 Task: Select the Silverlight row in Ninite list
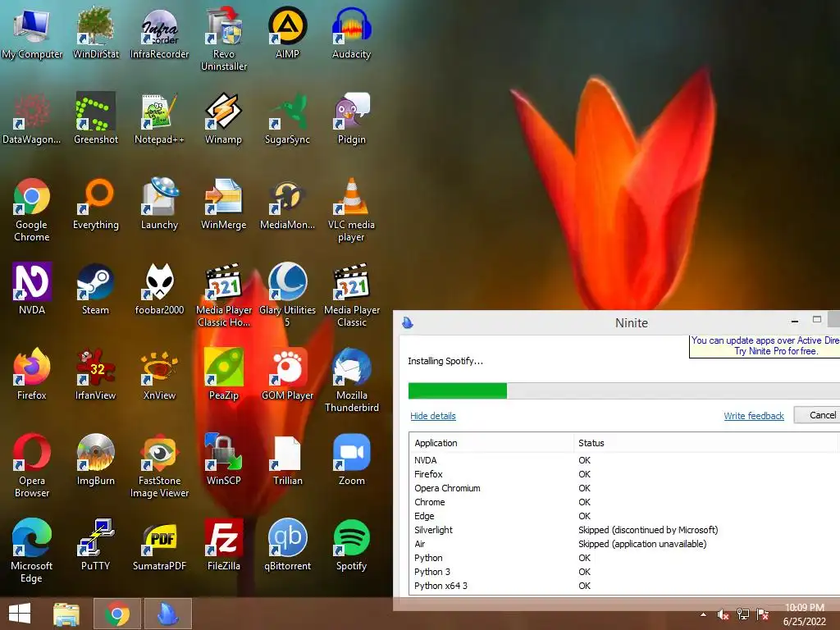click(x=624, y=530)
